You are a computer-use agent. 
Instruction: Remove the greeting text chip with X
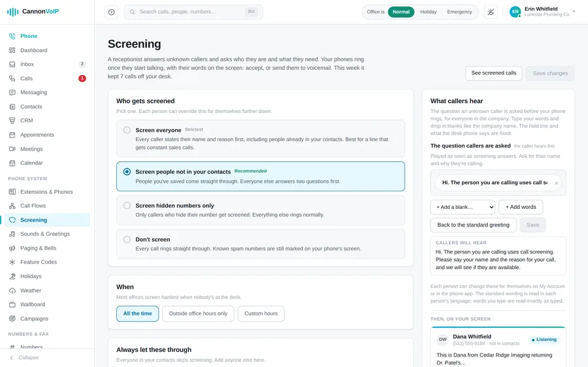556,183
